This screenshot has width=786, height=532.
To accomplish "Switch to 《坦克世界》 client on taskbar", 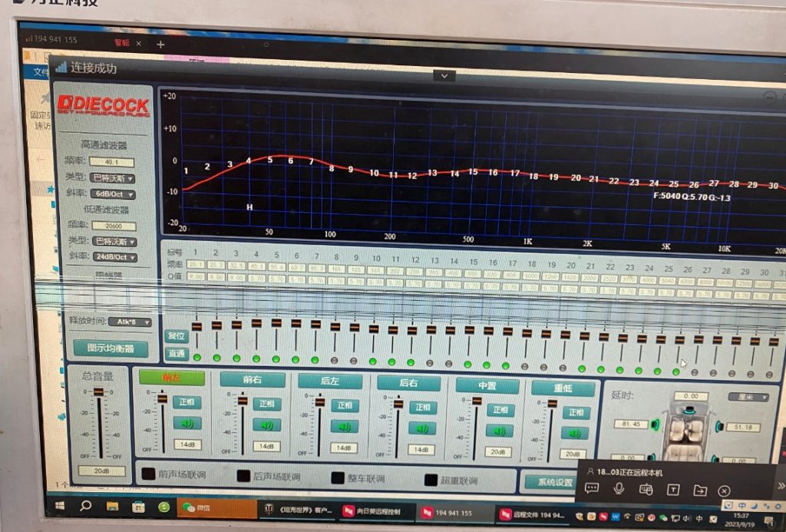I will pyautogui.click(x=298, y=510).
